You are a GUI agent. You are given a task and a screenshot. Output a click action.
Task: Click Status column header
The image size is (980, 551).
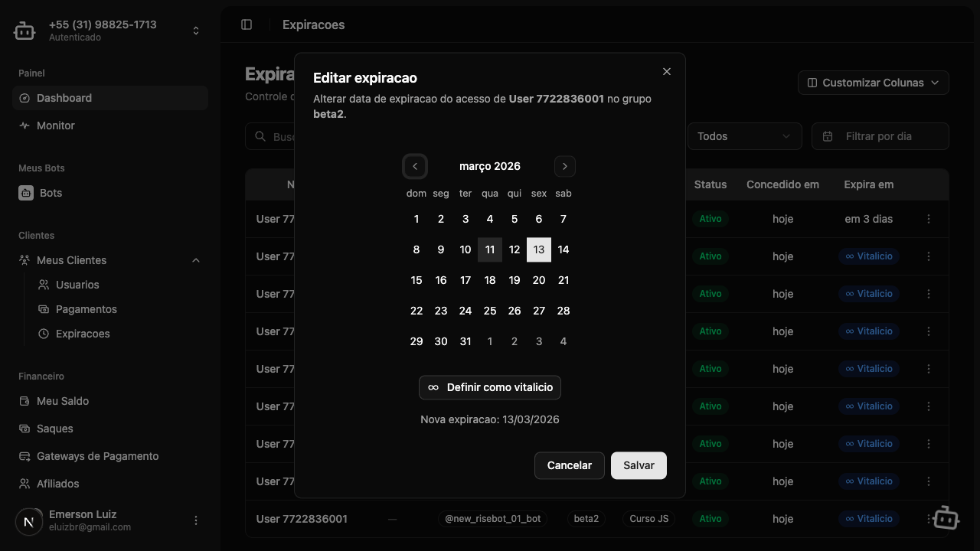(x=710, y=184)
